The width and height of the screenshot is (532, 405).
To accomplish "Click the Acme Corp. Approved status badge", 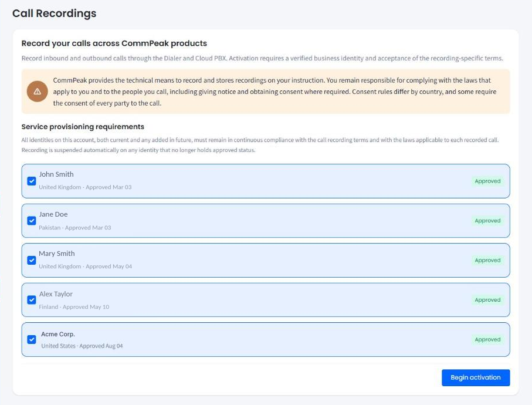I will click(487, 339).
